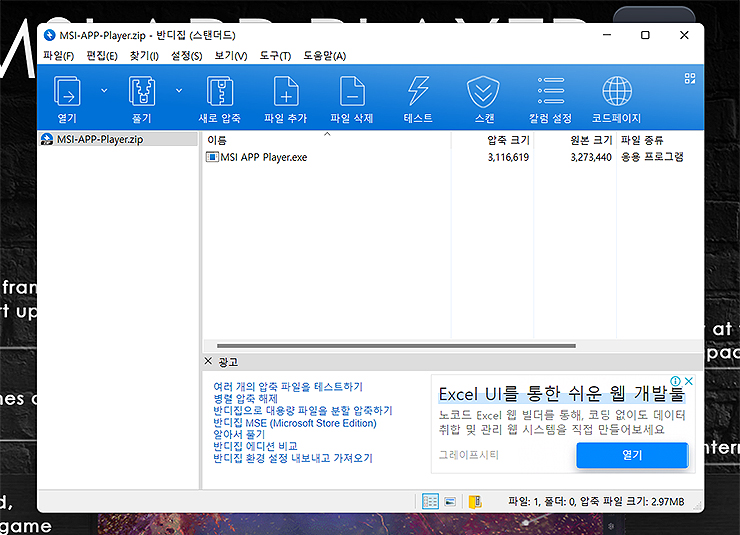Sort by the 원본 크기 column header
The height and width of the screenshot is (535, 740).
575,140
